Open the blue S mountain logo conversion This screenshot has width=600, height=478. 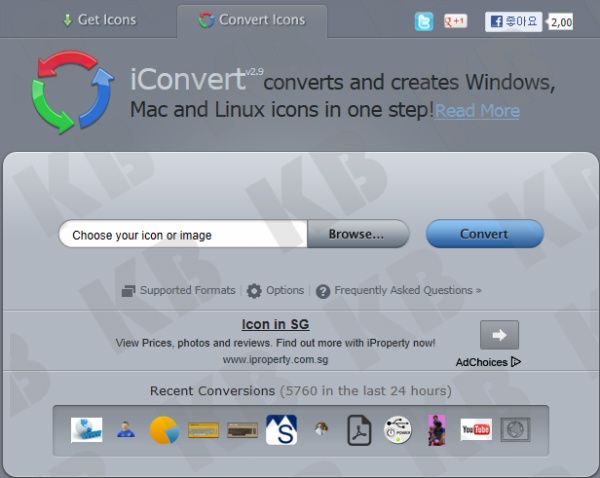coord(281,430)
